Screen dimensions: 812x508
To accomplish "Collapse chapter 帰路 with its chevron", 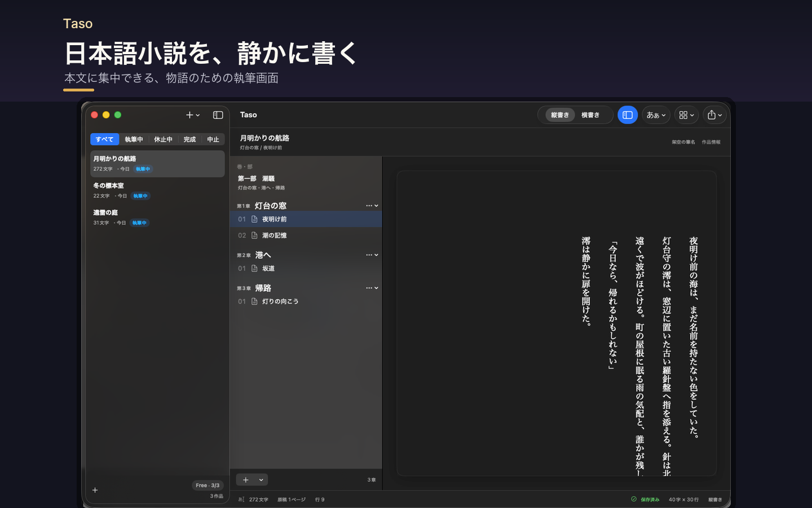I will (376, 288).
